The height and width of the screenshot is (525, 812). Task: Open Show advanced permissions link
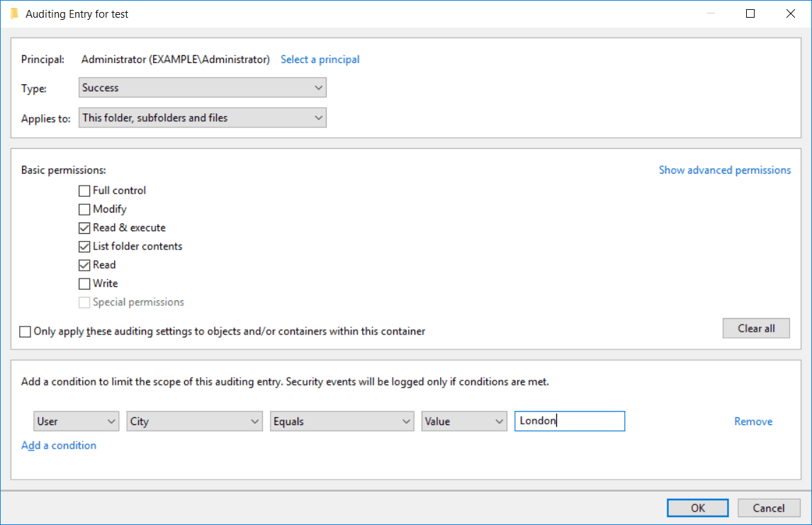click(x=724, y=170)
